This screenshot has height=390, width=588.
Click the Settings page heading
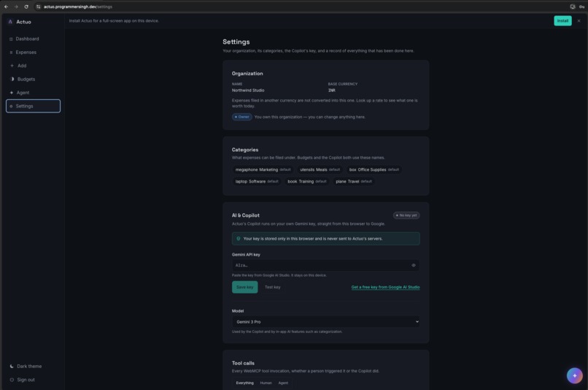point(236,42)
